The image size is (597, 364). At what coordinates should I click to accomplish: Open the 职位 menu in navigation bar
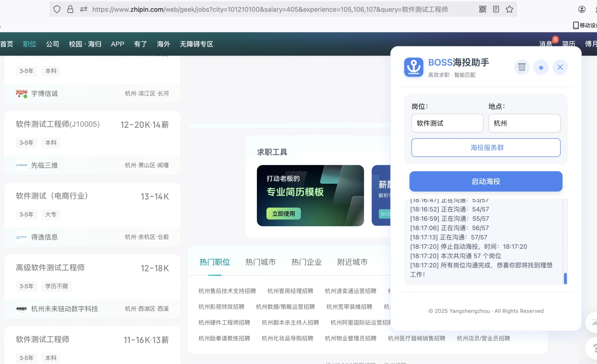(29, 44)
